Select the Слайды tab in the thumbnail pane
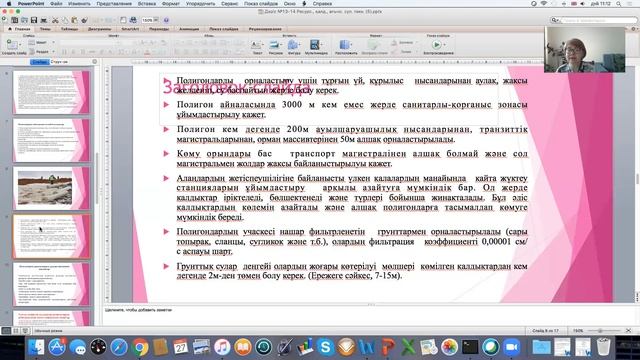The height and width of the screenshot is (360, 640). [x=39, y=62]
